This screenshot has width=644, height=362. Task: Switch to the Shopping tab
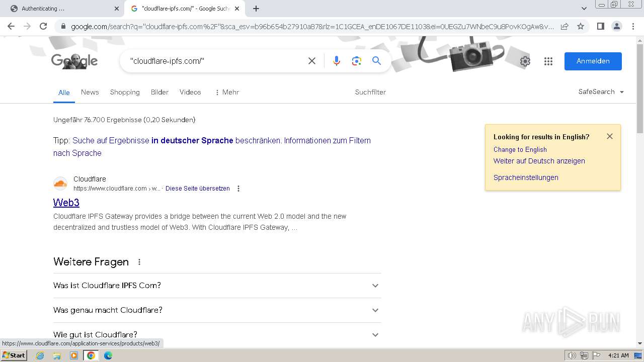tap(125, 92)
